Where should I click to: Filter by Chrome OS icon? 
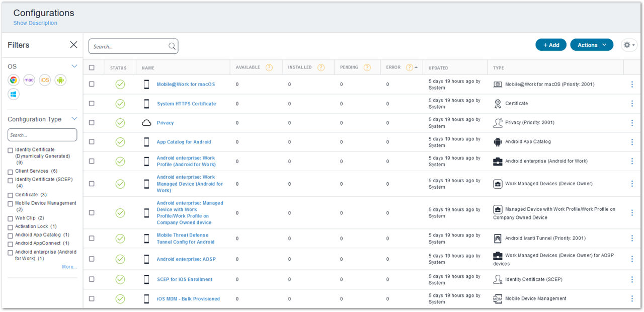click(14, 80)
